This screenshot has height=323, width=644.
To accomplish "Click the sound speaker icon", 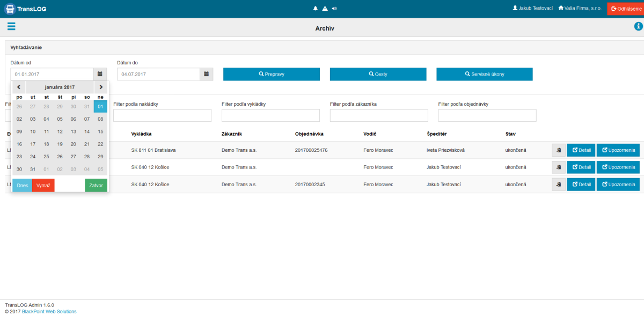I will coord(334,9).
